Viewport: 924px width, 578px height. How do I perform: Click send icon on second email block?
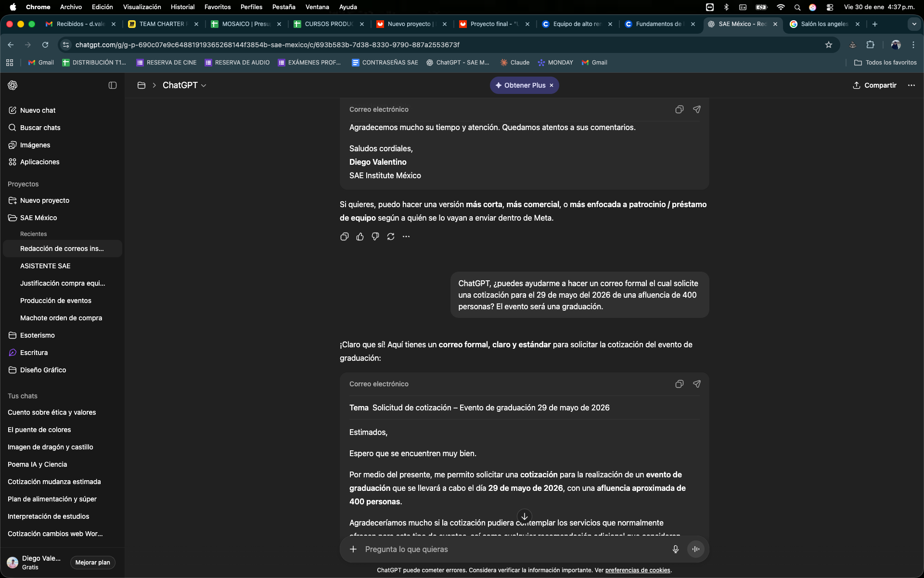pyautogui.click(x=696, y=384)
